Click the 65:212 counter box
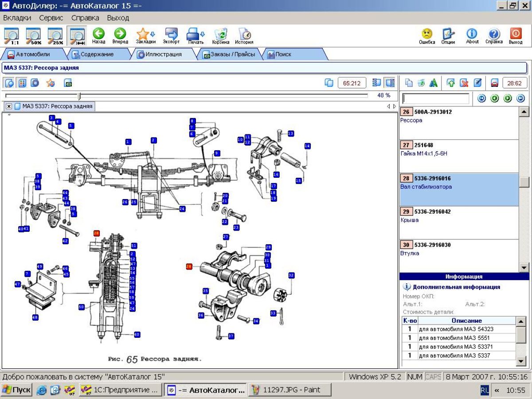Image resolution: width=532 pixels, height=399 pixels. pos(352,83)
